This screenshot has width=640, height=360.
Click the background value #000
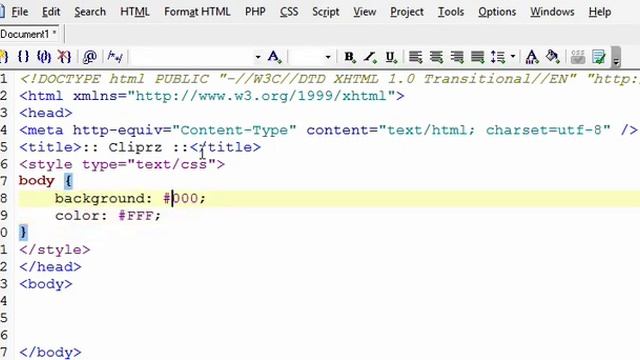point(180,198)
